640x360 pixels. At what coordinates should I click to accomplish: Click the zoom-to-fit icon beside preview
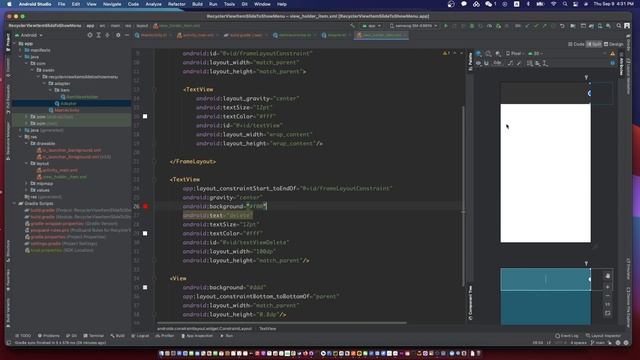607,313
